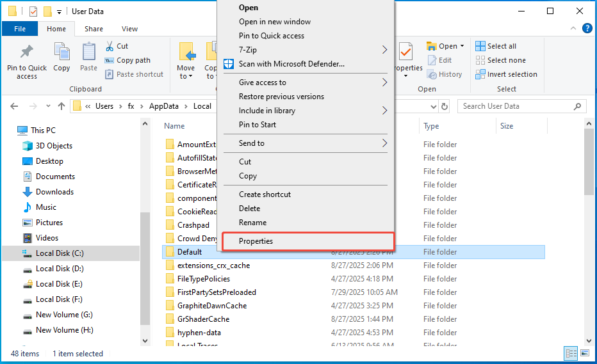597x364 pixels.
Task: Click the Pin to Quick access ribbon icon
Action: pos(27,61)
